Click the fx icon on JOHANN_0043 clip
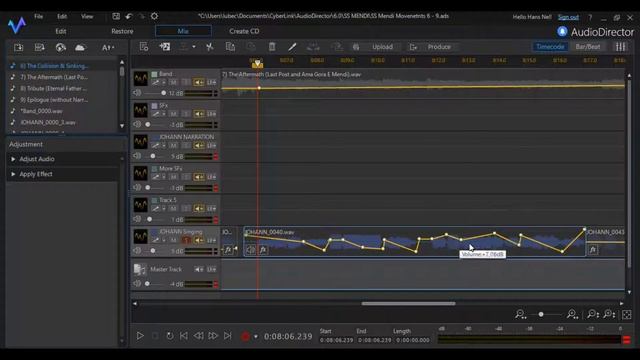The width and height of the screenshot is (640, 360). coord(593,249)
